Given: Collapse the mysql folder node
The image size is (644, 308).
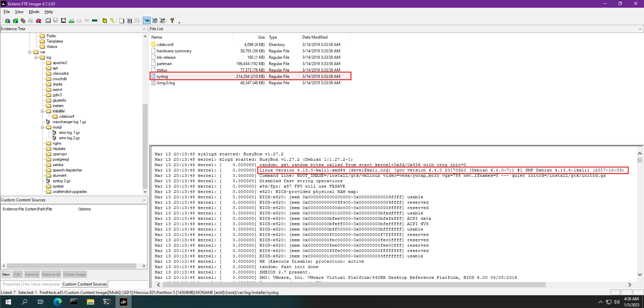Looking at the screenshot, I should coord(43,127).
